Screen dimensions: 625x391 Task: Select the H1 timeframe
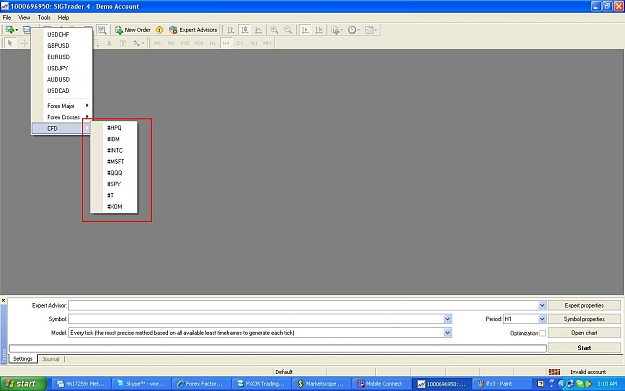[x=212, y=43]
